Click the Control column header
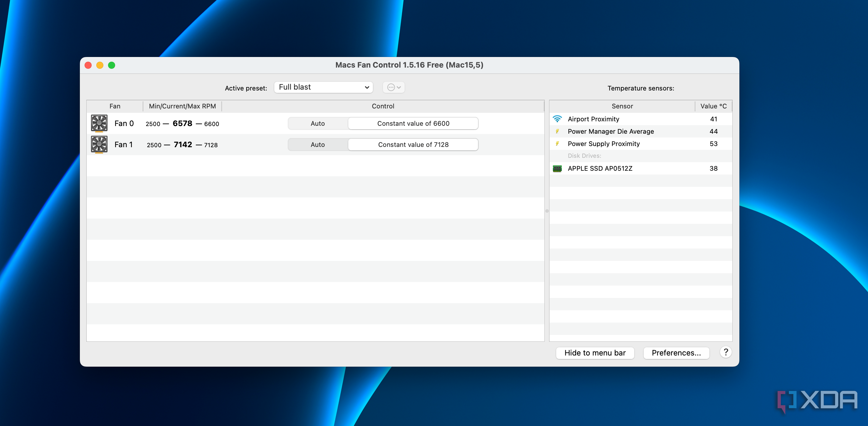 [x=383, y=106]
